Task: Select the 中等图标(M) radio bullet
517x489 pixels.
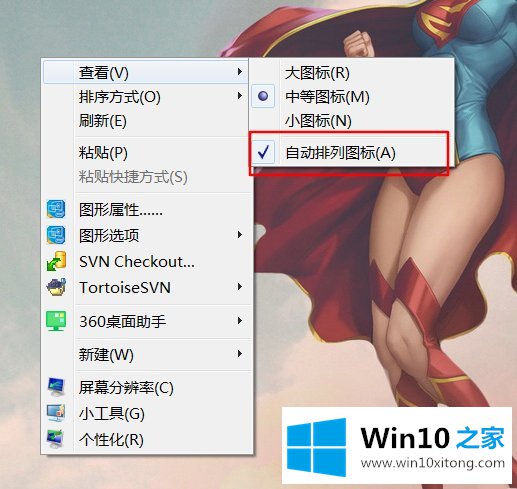Action: 263,96
